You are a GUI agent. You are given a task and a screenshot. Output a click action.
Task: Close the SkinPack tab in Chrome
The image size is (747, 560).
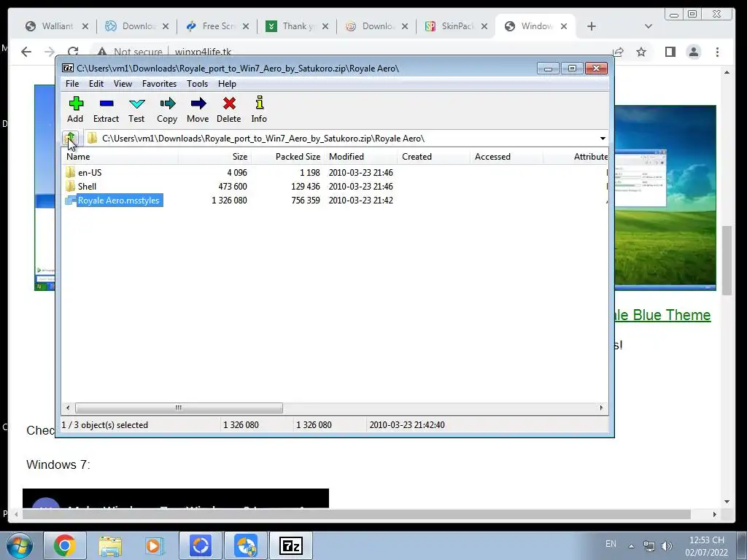pos(484,26)
